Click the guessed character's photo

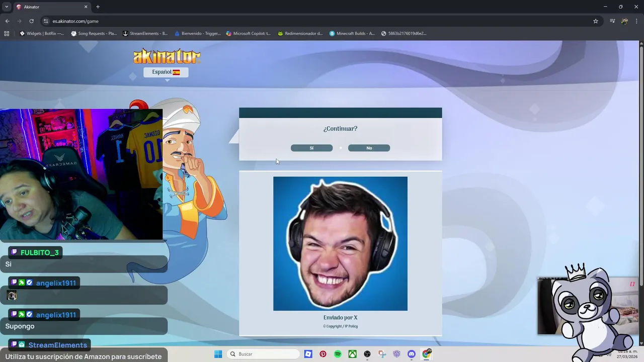point(340,243)
